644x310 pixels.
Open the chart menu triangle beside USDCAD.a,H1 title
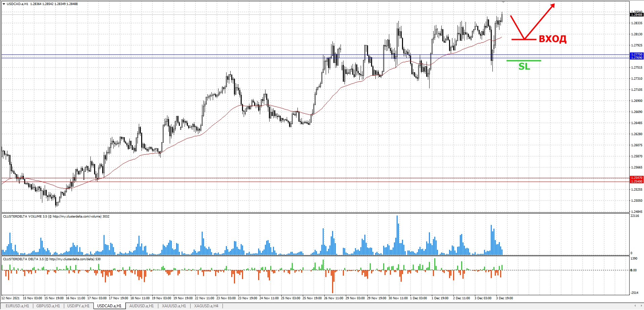point(4,4)
